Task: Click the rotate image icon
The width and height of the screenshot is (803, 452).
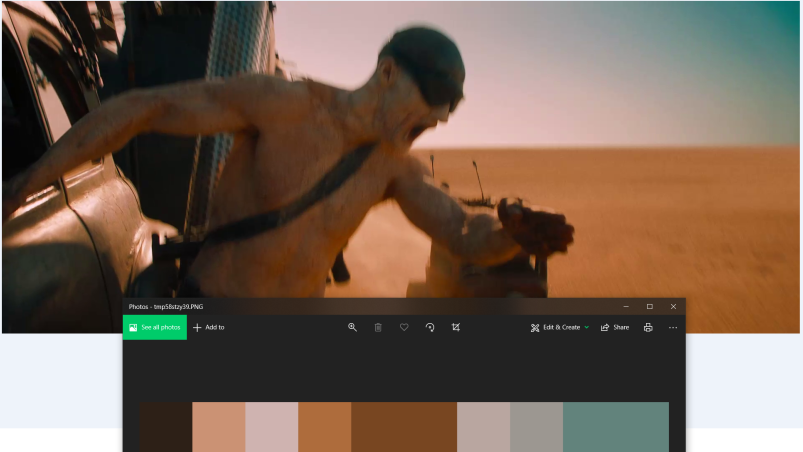Action: (430, 327)
